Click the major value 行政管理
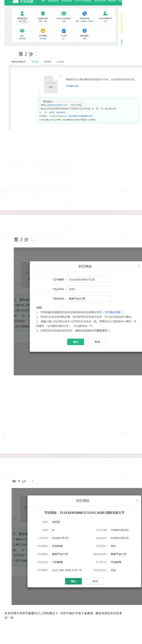The width and height of the screenshot is (142, 644). (x=57, y=562)
